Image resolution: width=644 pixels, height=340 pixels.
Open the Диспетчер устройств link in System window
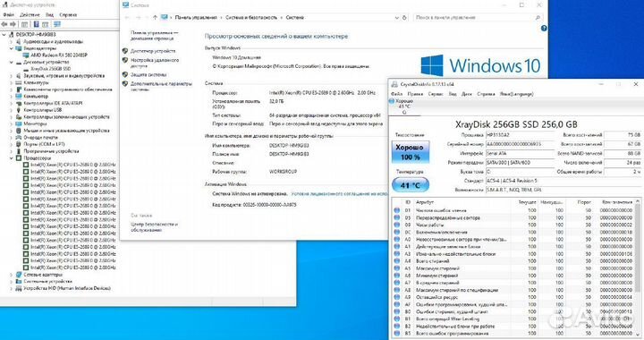click(x=153, y=51)
